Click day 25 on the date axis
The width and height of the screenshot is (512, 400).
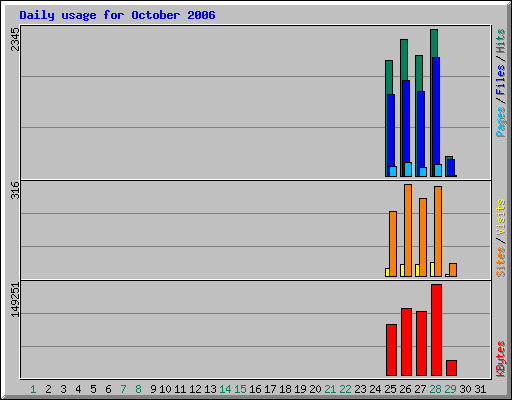(x=390, y=389)
